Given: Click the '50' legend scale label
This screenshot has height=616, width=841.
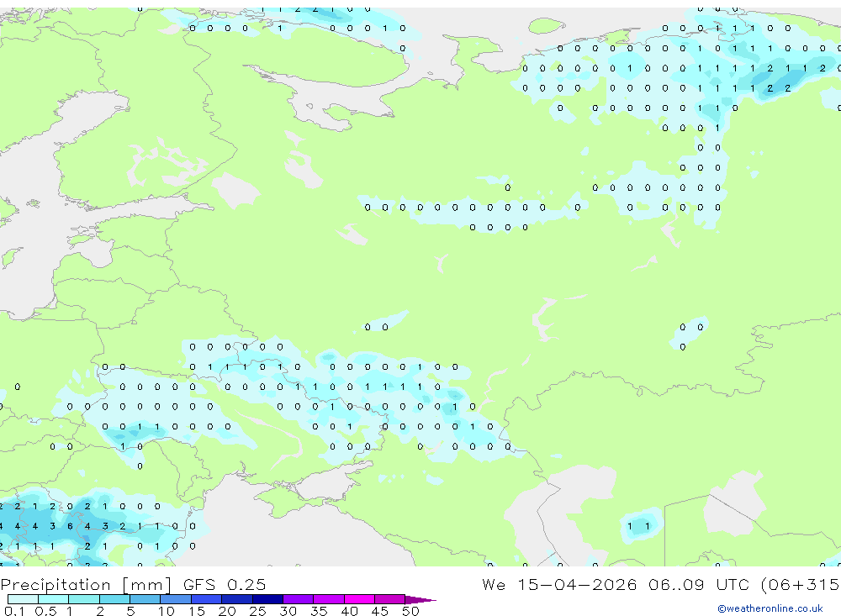Looking at the screenshot, I should pos(410,611).
